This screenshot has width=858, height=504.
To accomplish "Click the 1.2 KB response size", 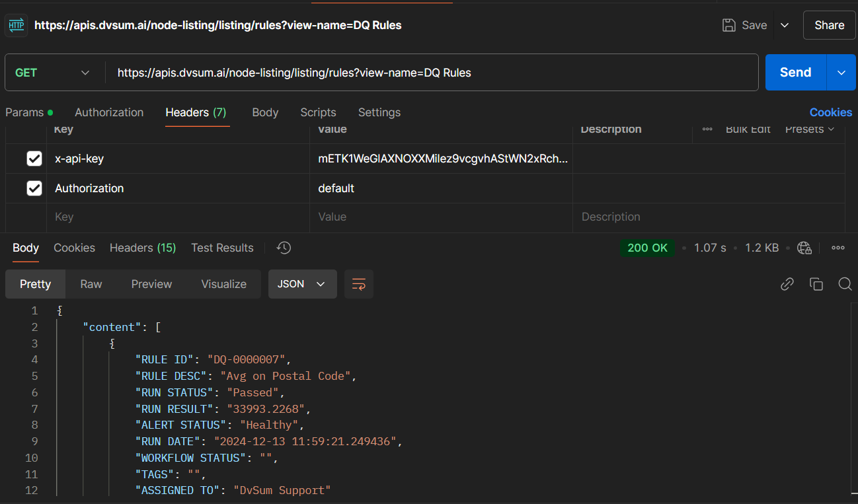I will pos(761,248).
